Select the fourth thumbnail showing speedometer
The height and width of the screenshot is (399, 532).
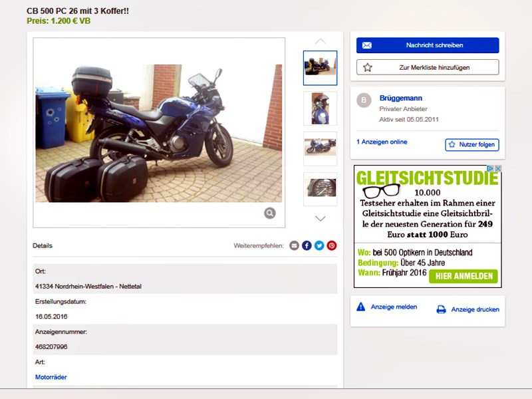pyautogui.click(x=320, y=188)
